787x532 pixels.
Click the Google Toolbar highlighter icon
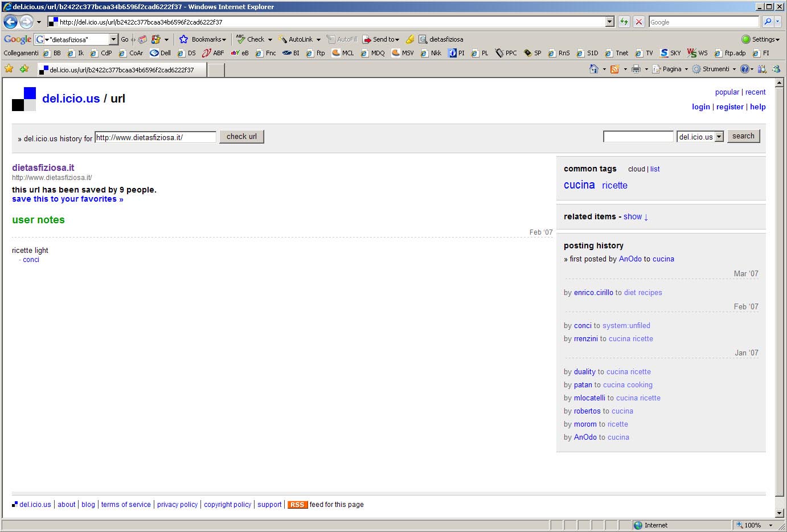tap(410, 39)
